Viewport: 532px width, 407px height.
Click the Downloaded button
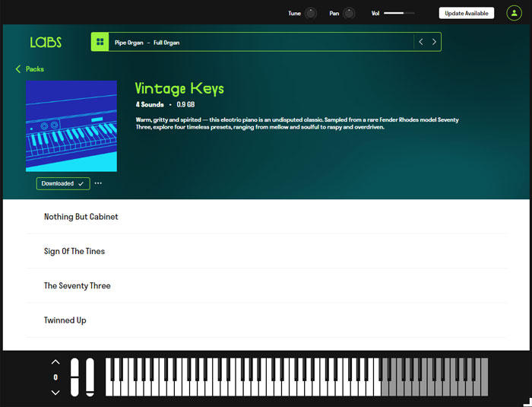point(63,183)
